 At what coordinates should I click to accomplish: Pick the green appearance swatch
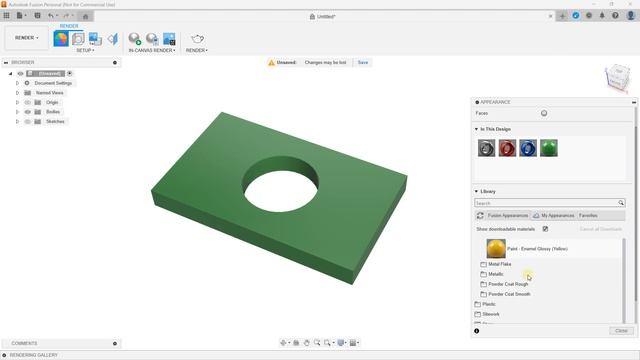[x=549, y=148]
